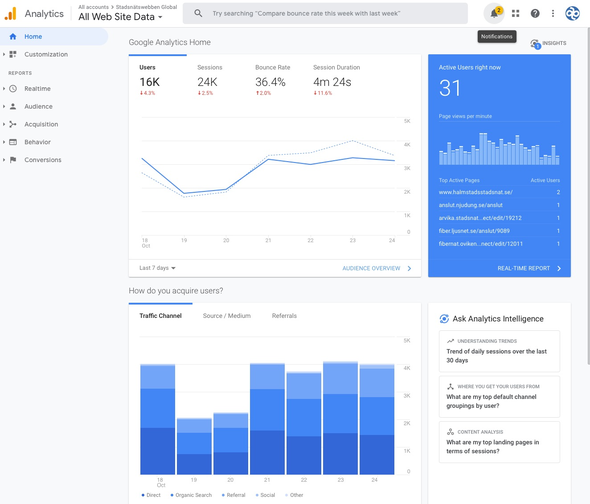Click the Home house icon
The image size is (590, 504).
(x=13, y=37)
